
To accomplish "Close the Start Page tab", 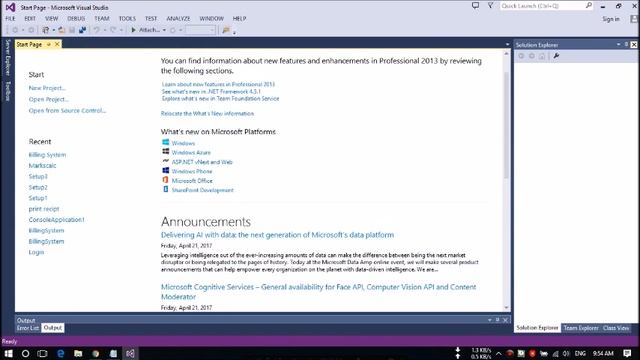I will pos(57,44).
